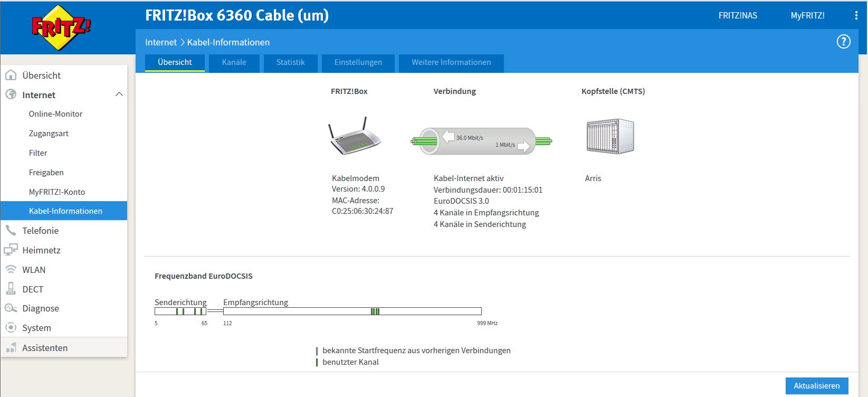Click the Diagnose icon in sidebar

click(11, 308)
